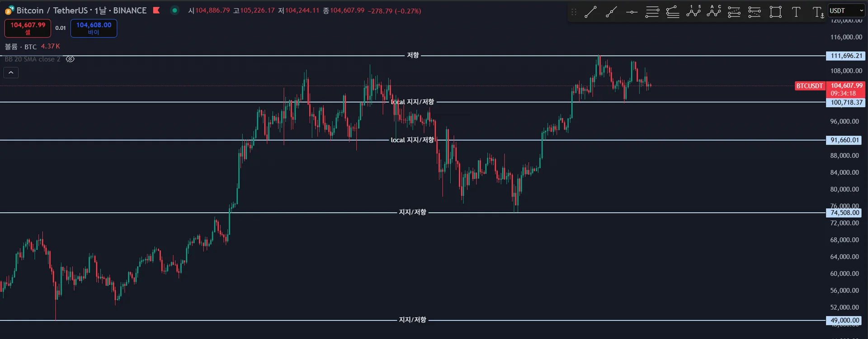The width and height of the screenshot is (868, 339).
Task: Collapse the indicator legend with the chevron
Action: coord(11,72)
